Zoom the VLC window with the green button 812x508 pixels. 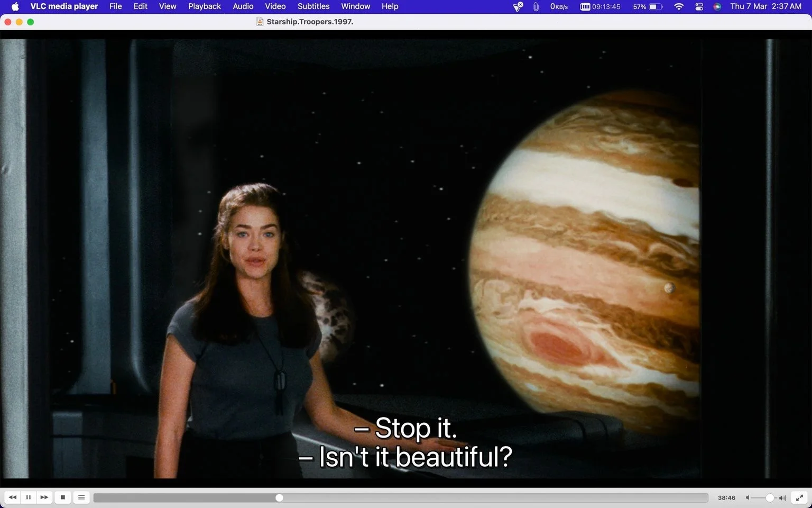coord(31,22)
